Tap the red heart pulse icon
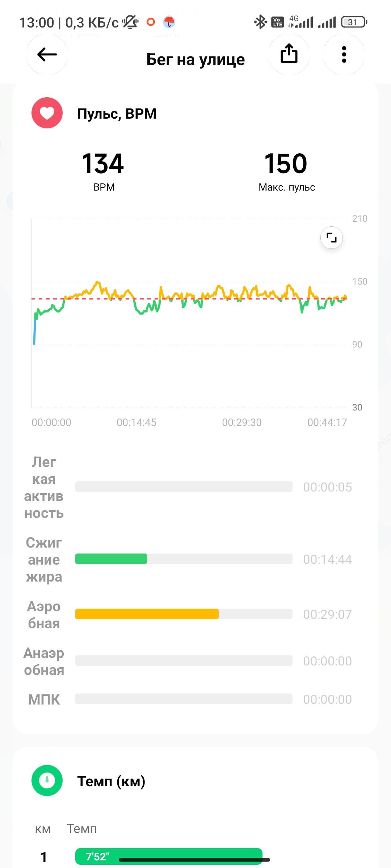The height and width of the screenshot is (868, 391). pyautogui.click(x=47, y=113)
